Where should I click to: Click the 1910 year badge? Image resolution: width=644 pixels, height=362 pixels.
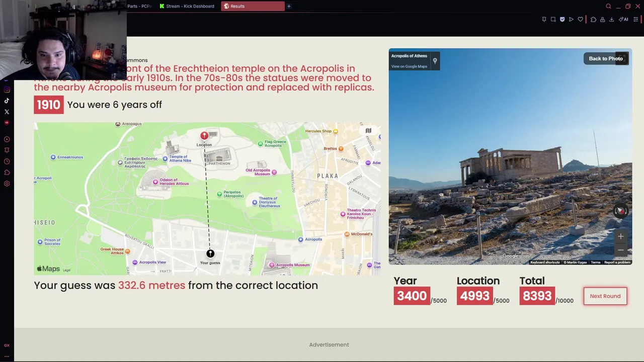coord(49,105)
